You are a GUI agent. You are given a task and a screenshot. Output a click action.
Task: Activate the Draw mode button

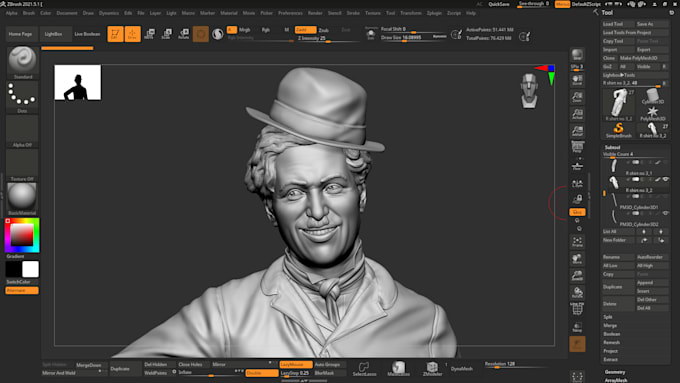[133, 34]
